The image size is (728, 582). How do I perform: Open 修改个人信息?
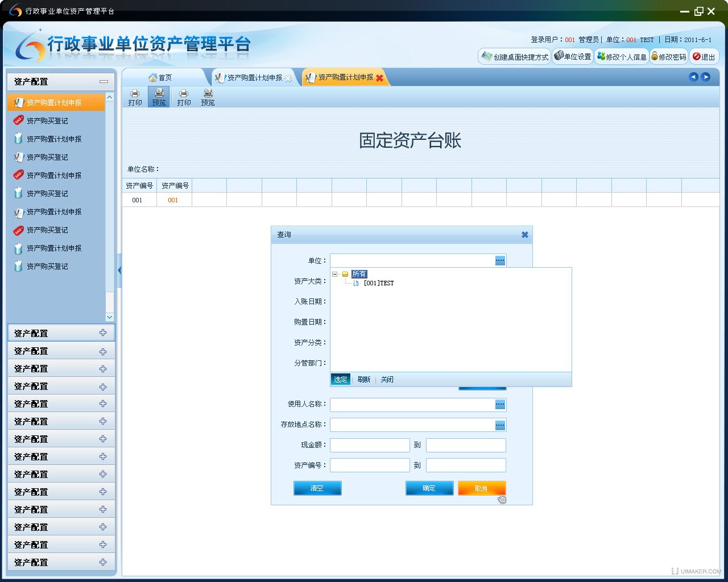(622, 56)
